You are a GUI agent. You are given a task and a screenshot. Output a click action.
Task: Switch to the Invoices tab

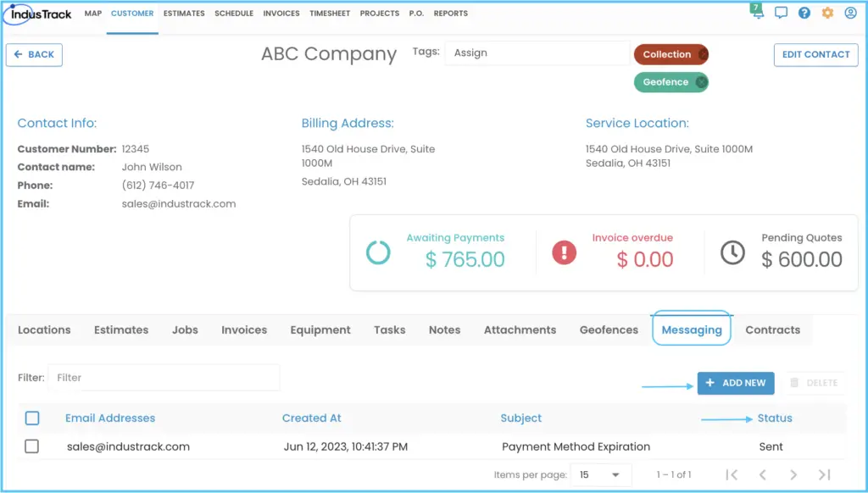[244, 330]
